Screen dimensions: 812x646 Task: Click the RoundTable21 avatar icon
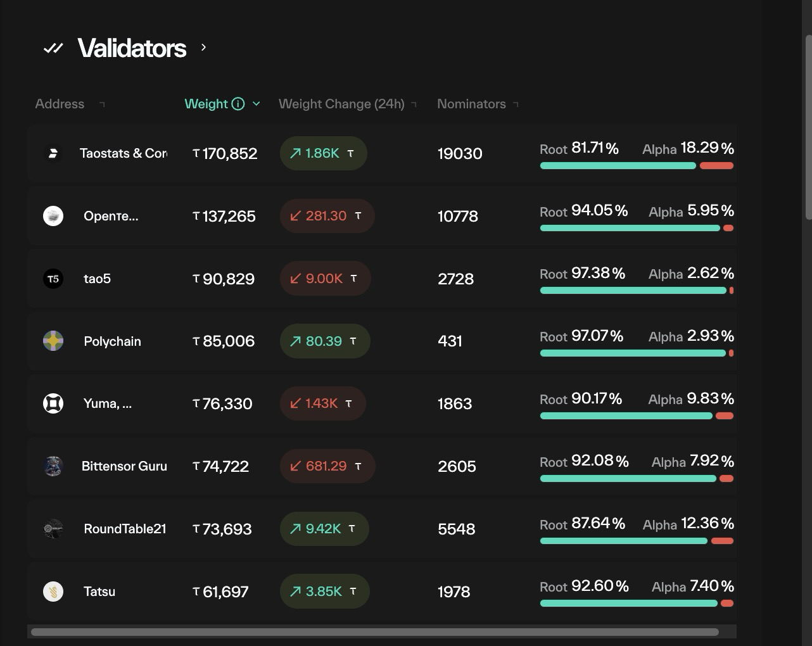click(x=53, y=529)
